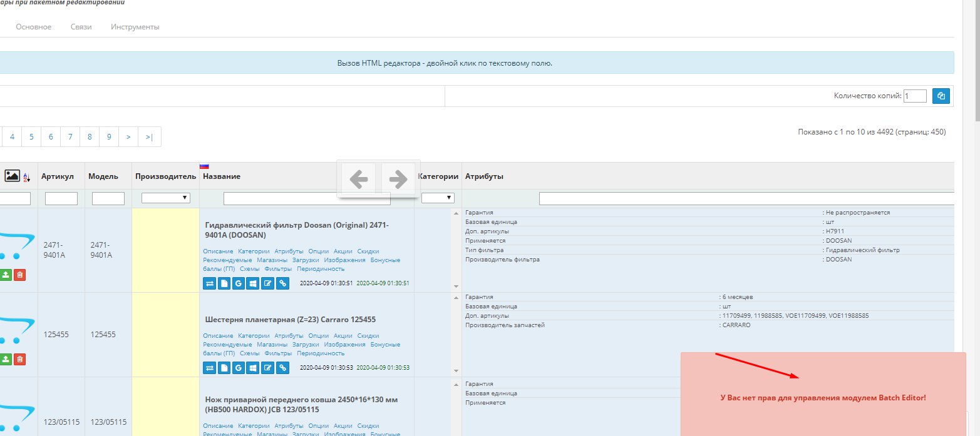Open the Связи menu
Screen dimensions: 980x436
tap(81, 27)
